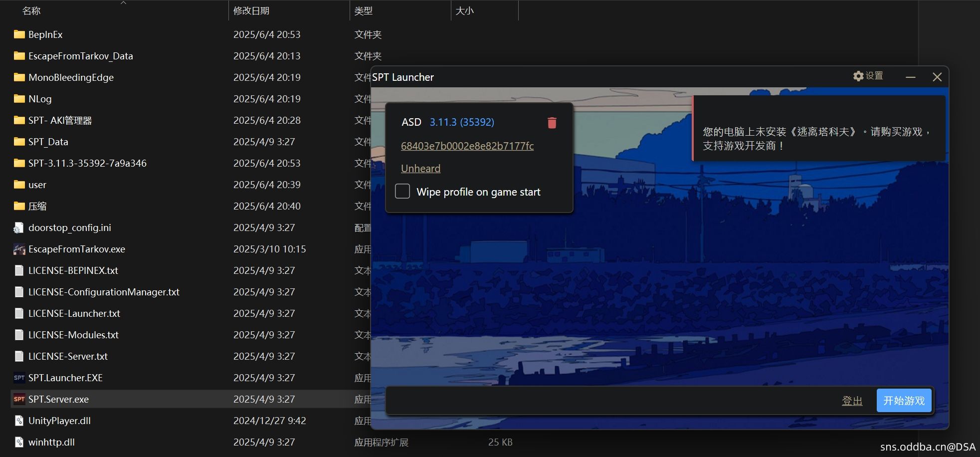Select the file name doorstop_config.ini
This screenshot has width=980, height=457.
click(x=70, y=228)
